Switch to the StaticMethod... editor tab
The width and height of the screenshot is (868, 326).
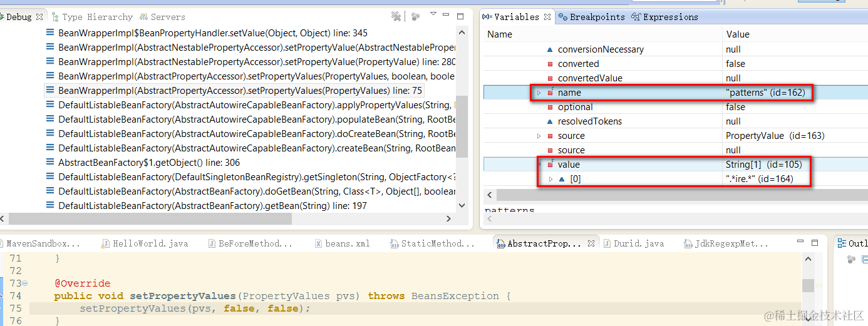point(433,243)
